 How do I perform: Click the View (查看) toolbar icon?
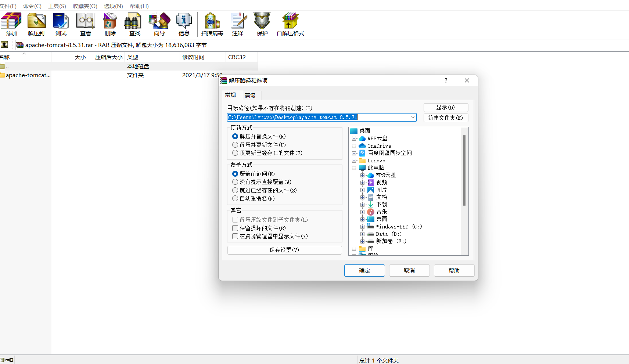tap(86, 21)
